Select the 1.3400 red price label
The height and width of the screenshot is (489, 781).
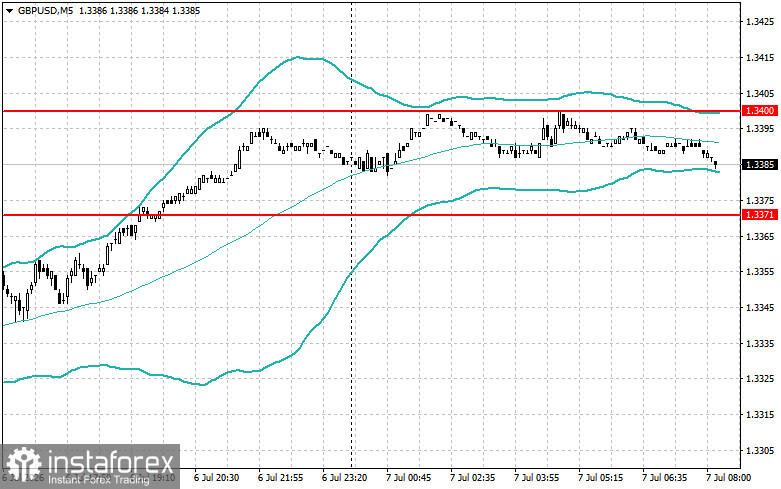pos(760,111)
